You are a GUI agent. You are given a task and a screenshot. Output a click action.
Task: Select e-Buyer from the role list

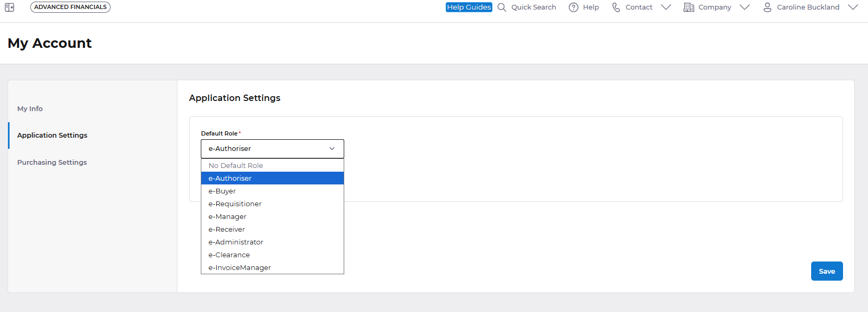pyautogui.click(x=222, y=191)
